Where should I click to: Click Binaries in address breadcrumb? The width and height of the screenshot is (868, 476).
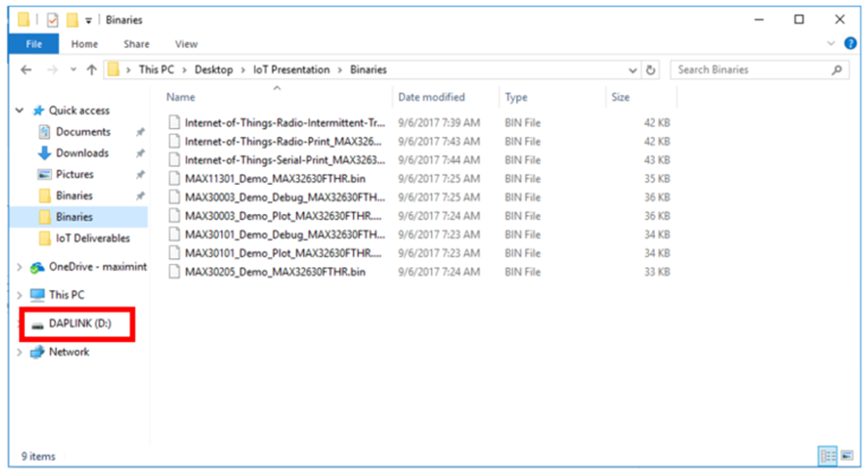tap(368, 69)
